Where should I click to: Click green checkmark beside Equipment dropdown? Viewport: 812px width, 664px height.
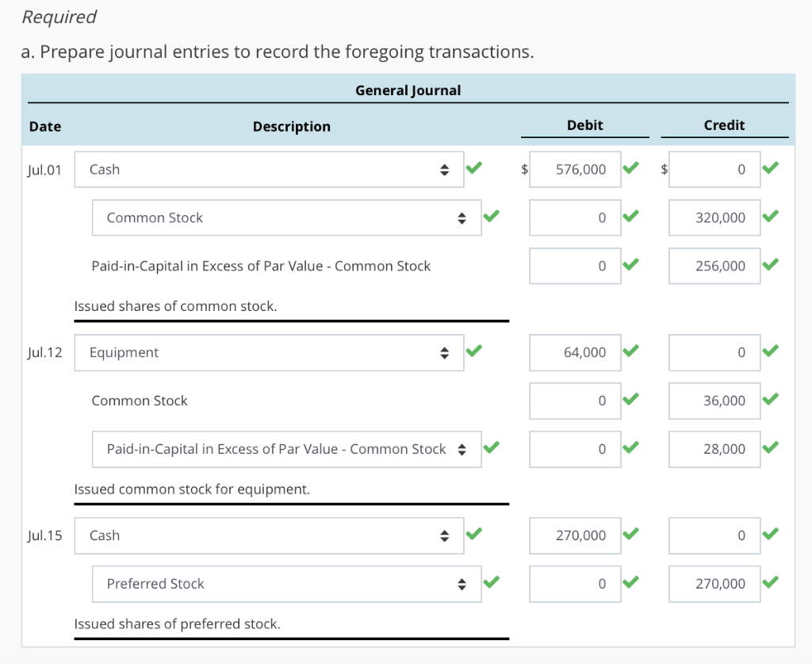tap(474, 351)
